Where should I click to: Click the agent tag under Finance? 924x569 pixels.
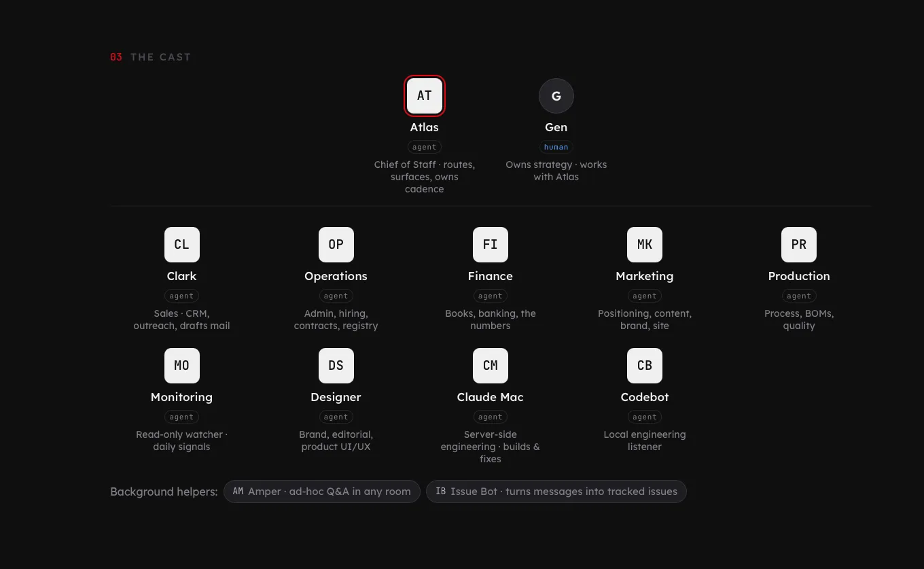491,296
